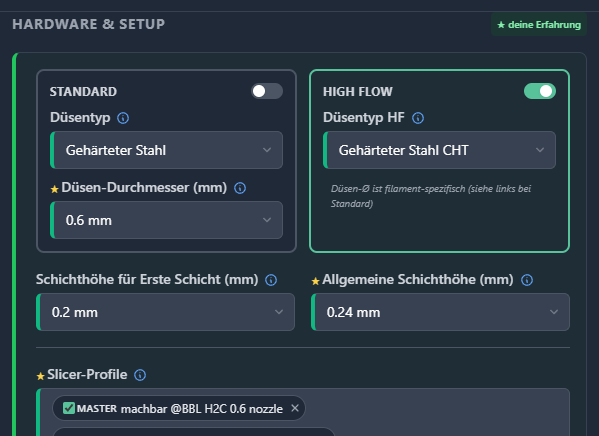
Task: Click info icon beside Düsen-Durchmesser (mm)
Action: [240, 188]
